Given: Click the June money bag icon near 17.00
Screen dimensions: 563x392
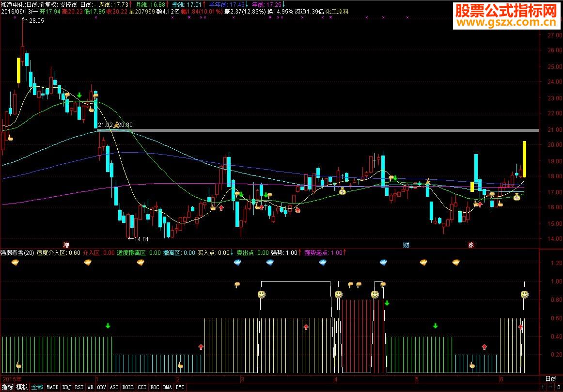Looking at the screenshot, I should tap(516, 196).
